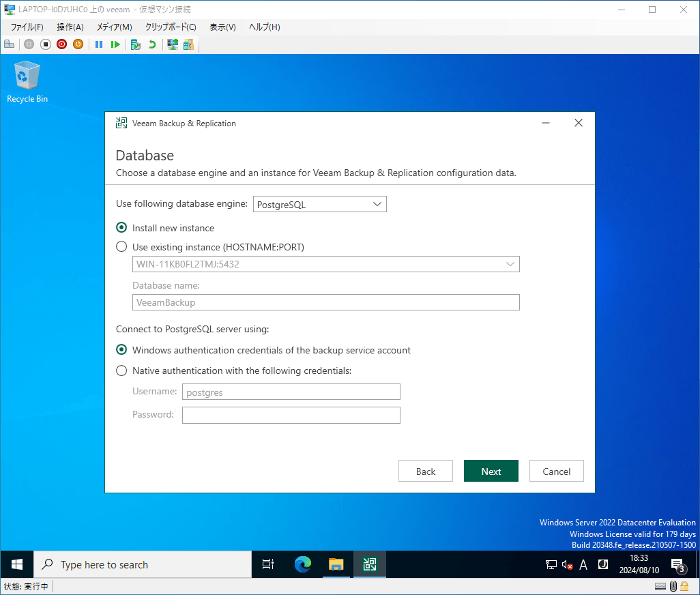Click the keyboard icon in status bar
The image size is (700, 595).
[660, 586]
